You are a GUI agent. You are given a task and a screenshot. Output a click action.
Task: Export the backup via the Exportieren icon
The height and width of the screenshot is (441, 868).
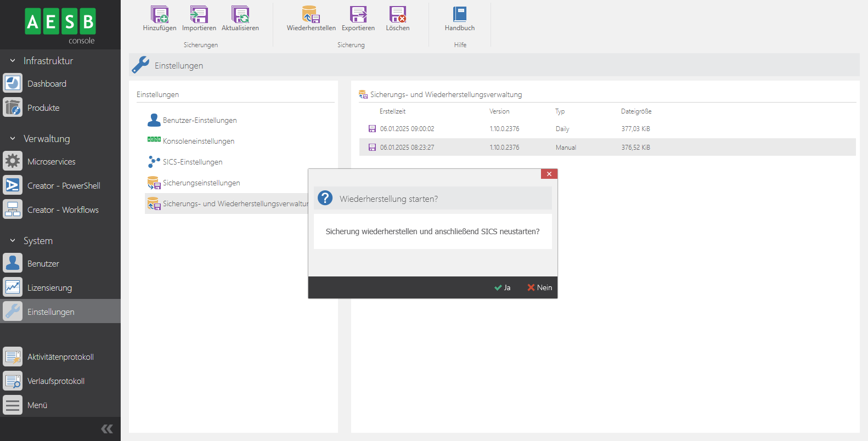click(x=358, y=15)
